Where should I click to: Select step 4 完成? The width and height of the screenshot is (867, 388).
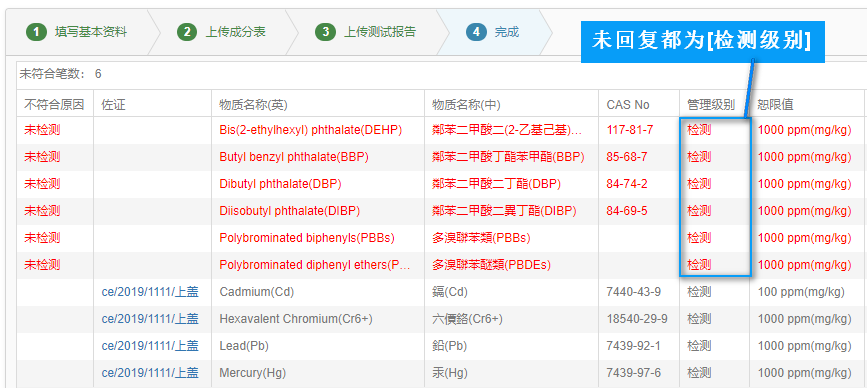coord(492,32)
